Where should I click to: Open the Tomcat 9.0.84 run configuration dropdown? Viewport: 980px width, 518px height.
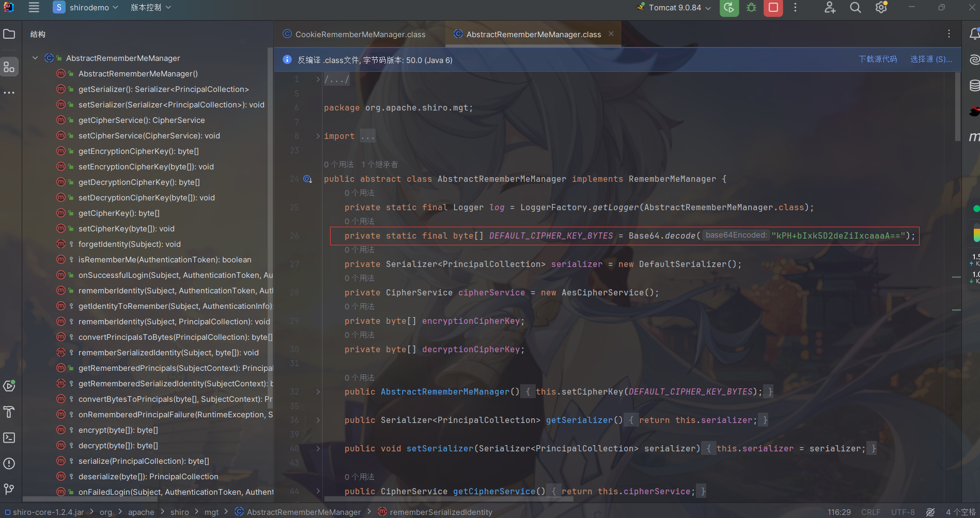[x=675, y=8]
